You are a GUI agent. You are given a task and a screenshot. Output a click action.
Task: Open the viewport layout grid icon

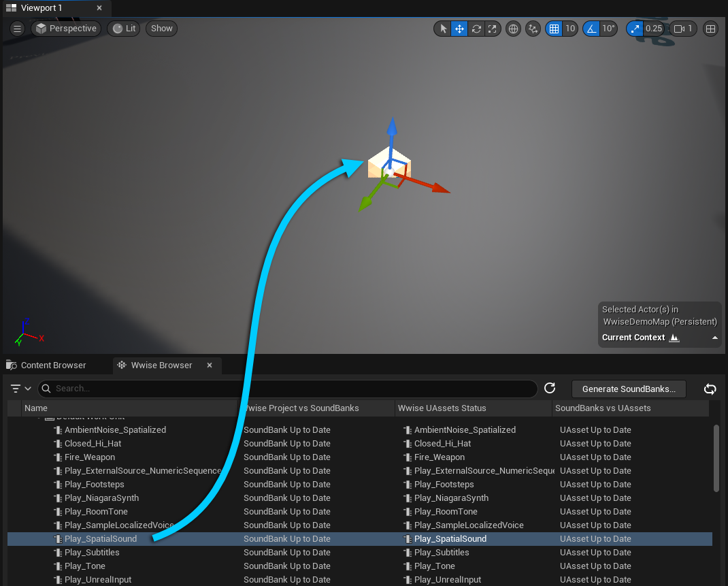(x=710, y=29)
